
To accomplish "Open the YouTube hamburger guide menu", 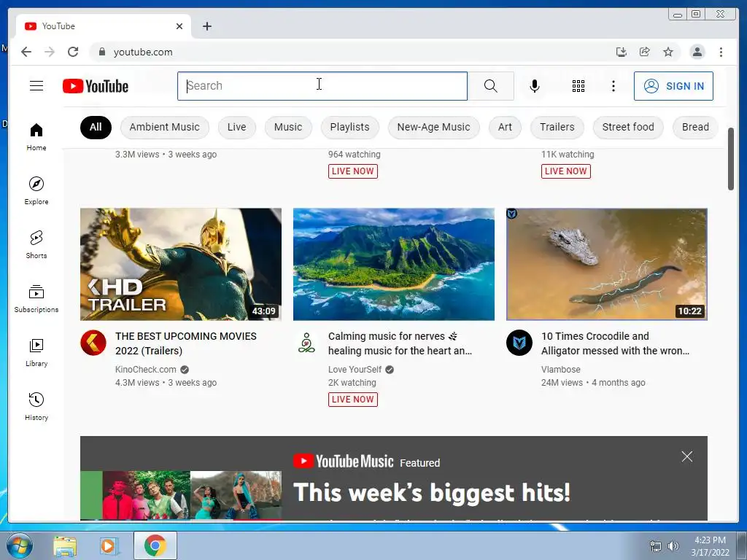I will click(x=36, y=86).
